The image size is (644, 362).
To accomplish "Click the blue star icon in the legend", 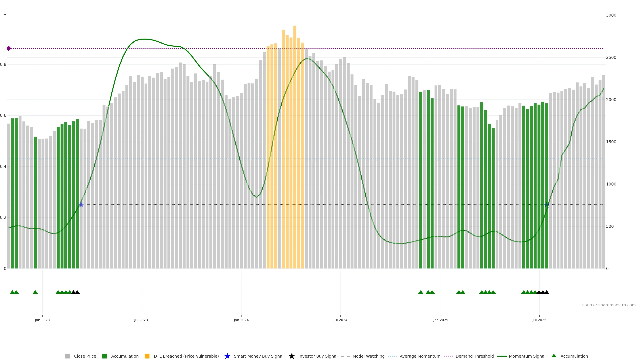I will point(227,356).
